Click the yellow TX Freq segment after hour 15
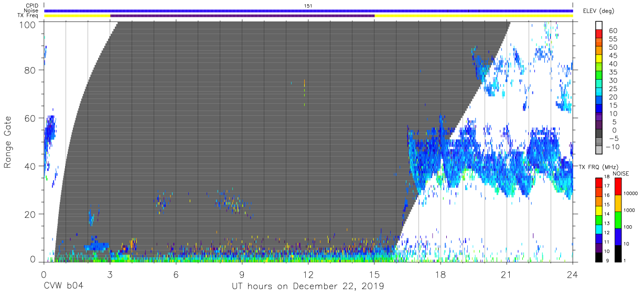The height and width of the screenshot is (297, 644). [474, 16]
